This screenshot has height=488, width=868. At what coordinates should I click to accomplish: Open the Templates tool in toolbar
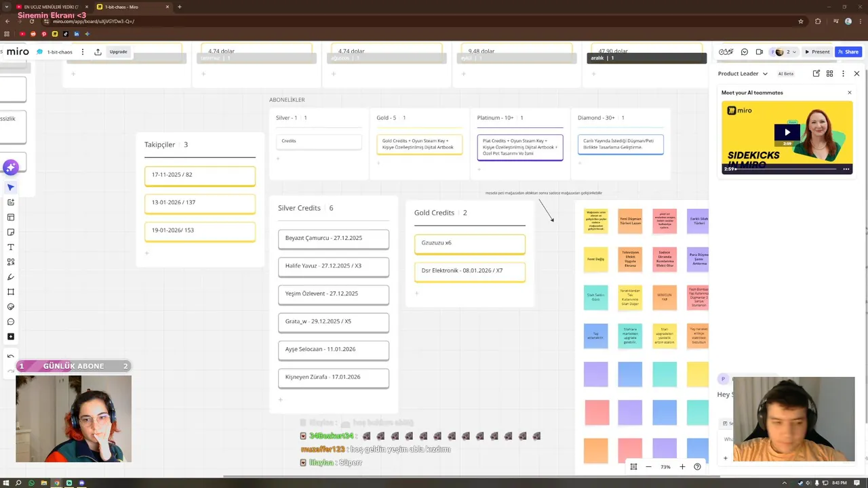click(11, 218)
